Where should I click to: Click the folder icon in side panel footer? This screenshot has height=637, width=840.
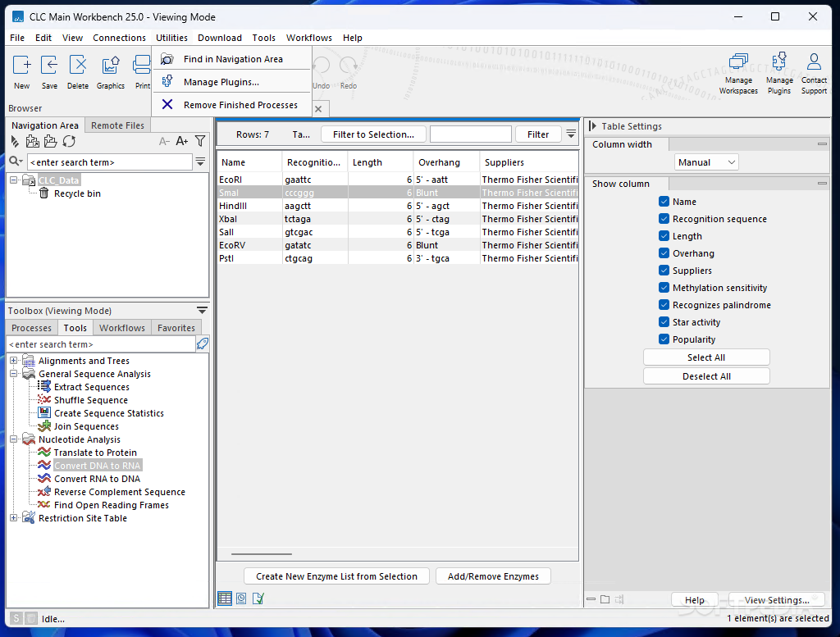605,599
